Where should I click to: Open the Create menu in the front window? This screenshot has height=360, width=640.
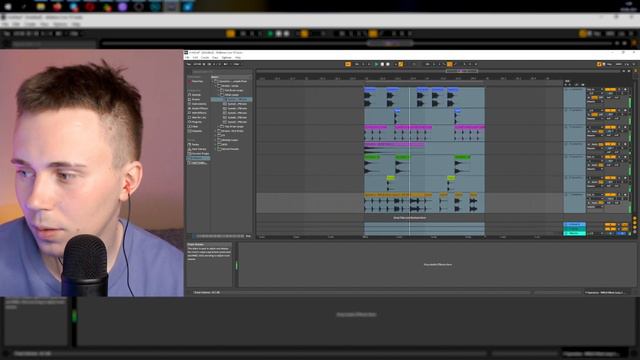[x=205, y=58]
